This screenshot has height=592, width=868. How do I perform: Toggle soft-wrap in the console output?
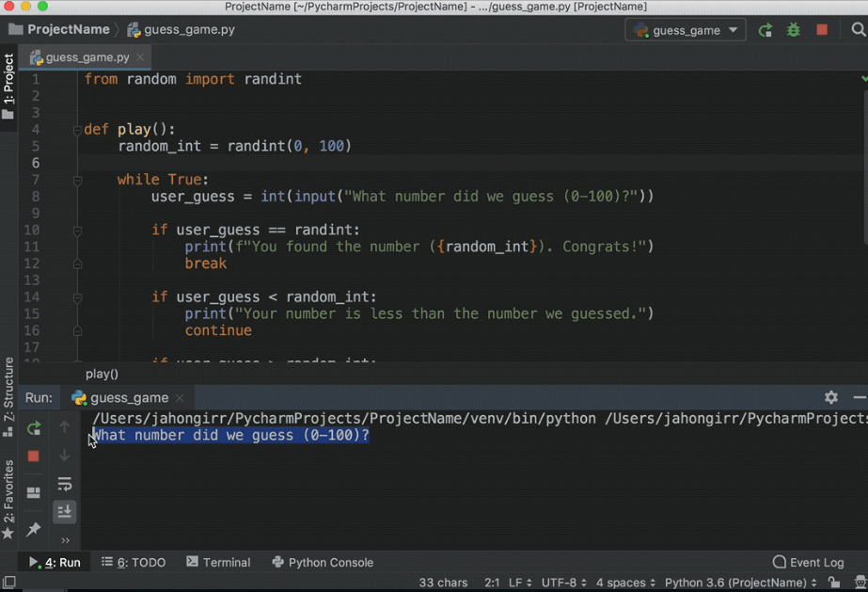click(x=64, y=484)
